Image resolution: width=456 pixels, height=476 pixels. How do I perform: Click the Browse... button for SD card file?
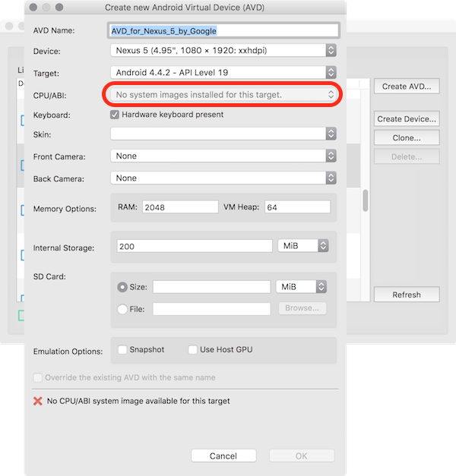(x=302, y=308)
